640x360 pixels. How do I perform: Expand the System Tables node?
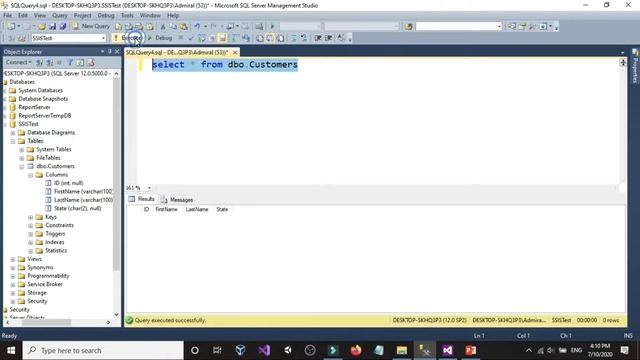click(x=22, y=149)
